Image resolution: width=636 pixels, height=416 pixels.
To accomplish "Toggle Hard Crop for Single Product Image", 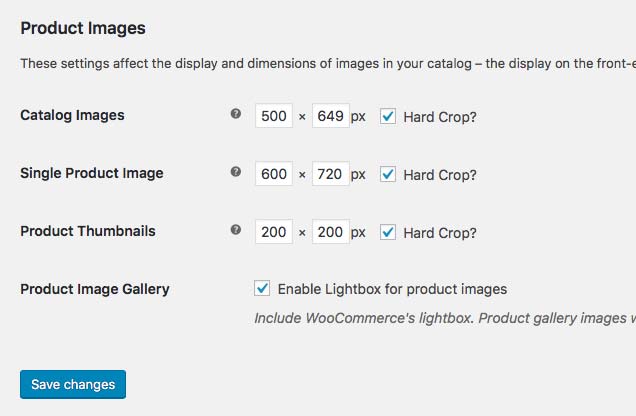I will [x=388, y=173].
